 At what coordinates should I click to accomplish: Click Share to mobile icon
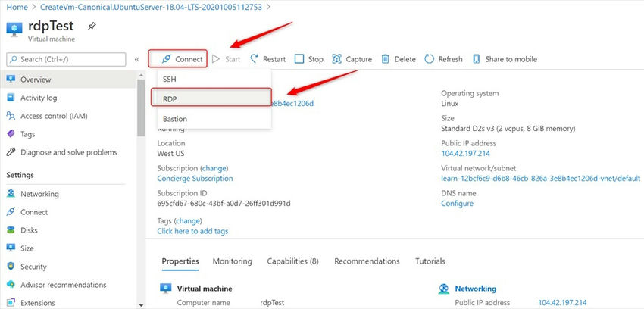pos(477,59)
